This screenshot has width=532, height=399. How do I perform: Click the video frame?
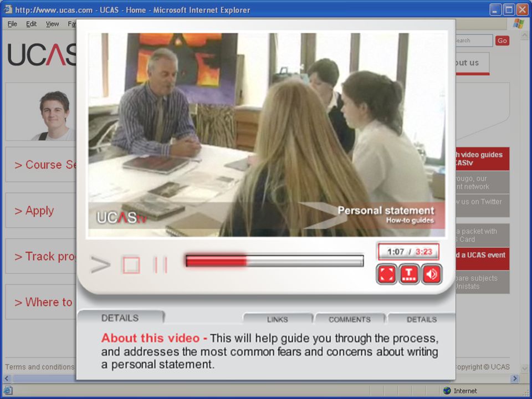pos(267,135)
